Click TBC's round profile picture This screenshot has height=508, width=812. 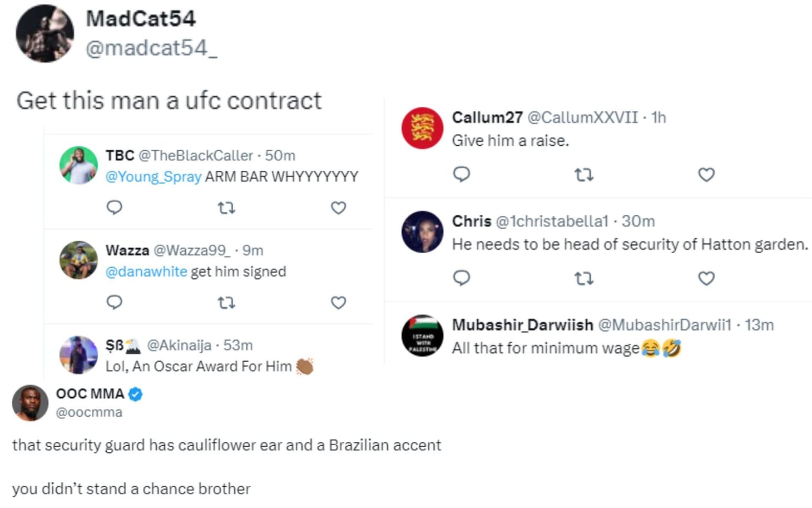pos(79,165)
